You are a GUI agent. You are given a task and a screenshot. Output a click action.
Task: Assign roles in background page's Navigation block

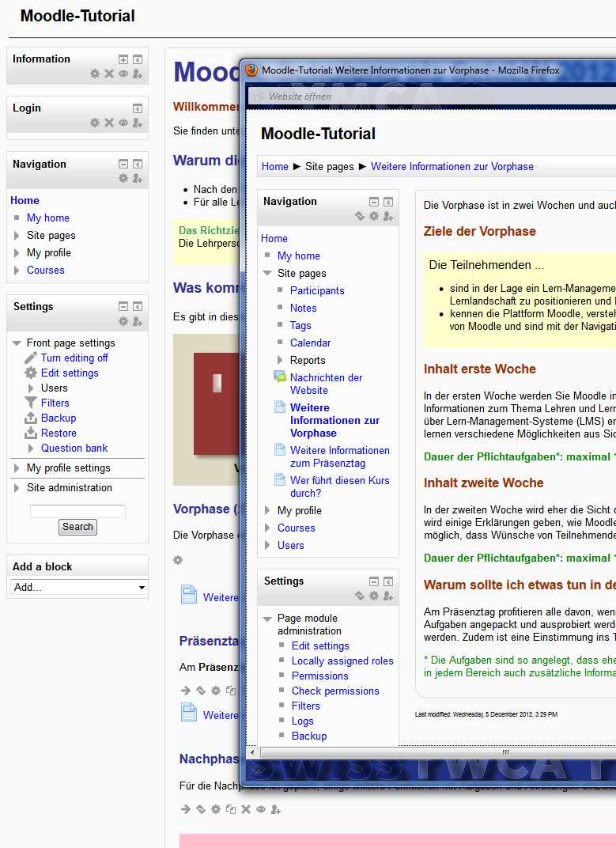[x=138, y=178]
